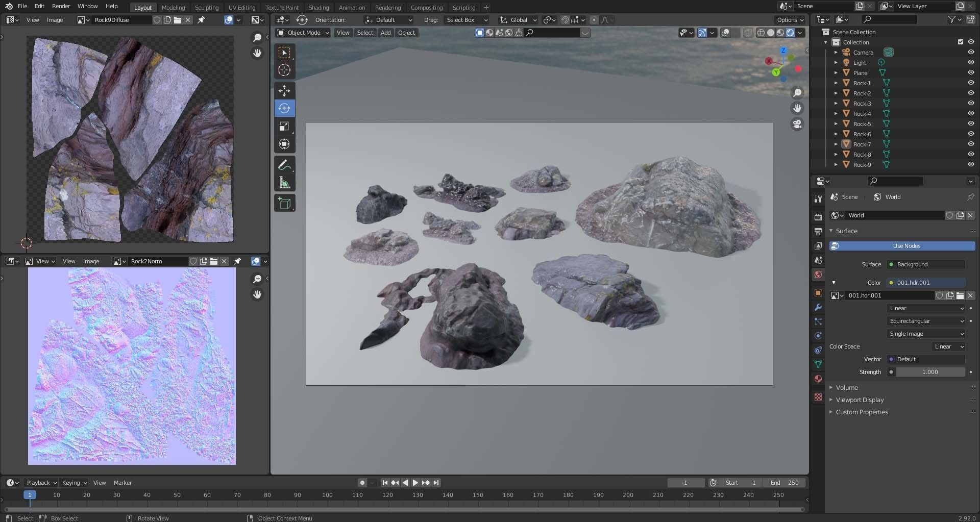Hide the Plane object in outliner
Image resolution: width=980 pixels, height=522 pixels.
(971, 72)
